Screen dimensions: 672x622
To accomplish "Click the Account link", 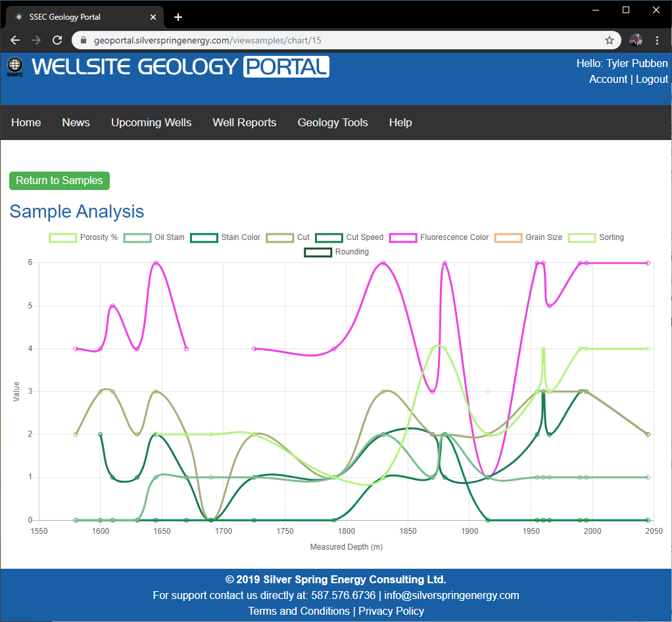I will (608, 80).
